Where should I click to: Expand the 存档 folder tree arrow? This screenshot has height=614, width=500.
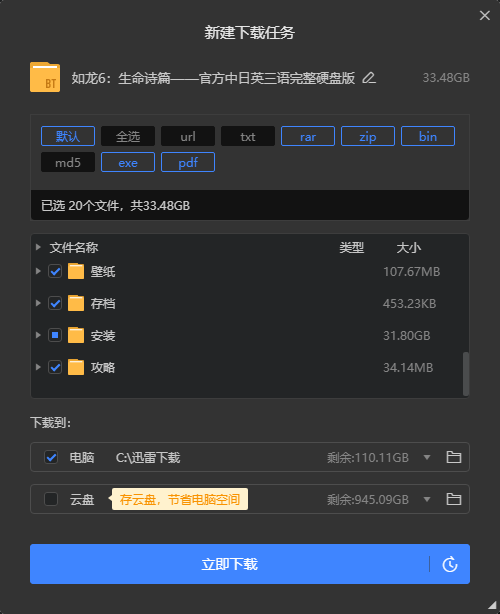tap(38, 303)
